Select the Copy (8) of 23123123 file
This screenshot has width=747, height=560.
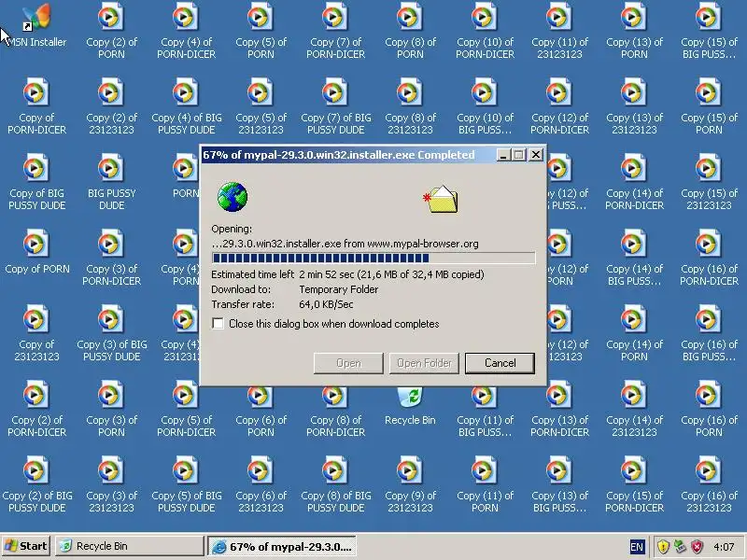pos(410,106)
